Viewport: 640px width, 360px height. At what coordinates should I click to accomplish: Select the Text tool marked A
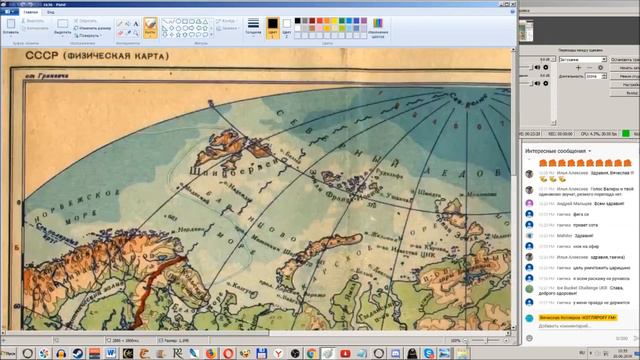(x=136, y=24)
